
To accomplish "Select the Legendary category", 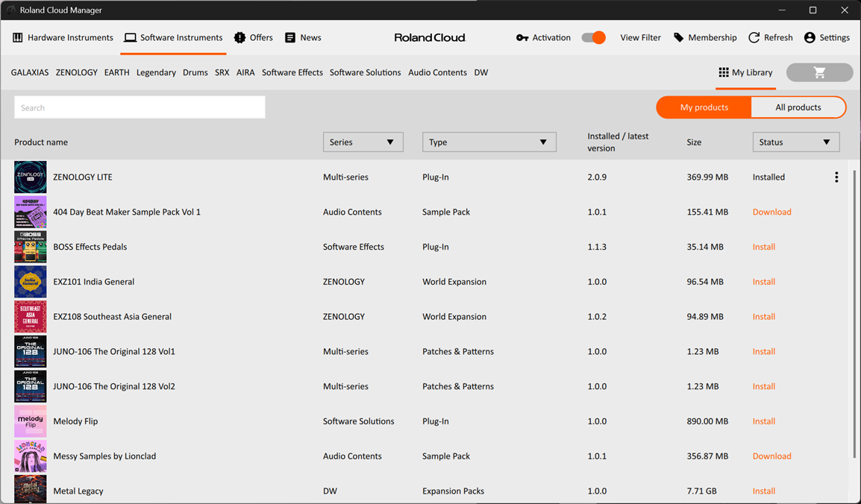I will point(156,72).
